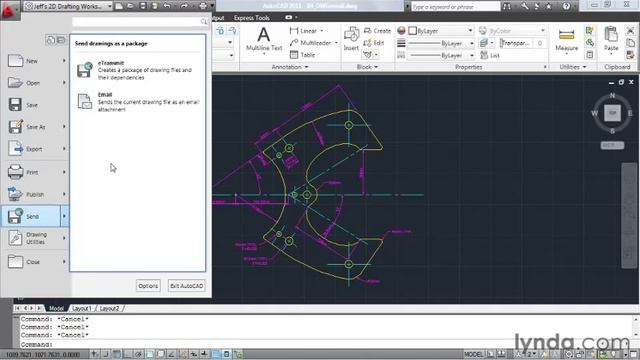
Task: Click the Plot printer icon in Quick Access toolbar
Action: click(x=203, y=6)
